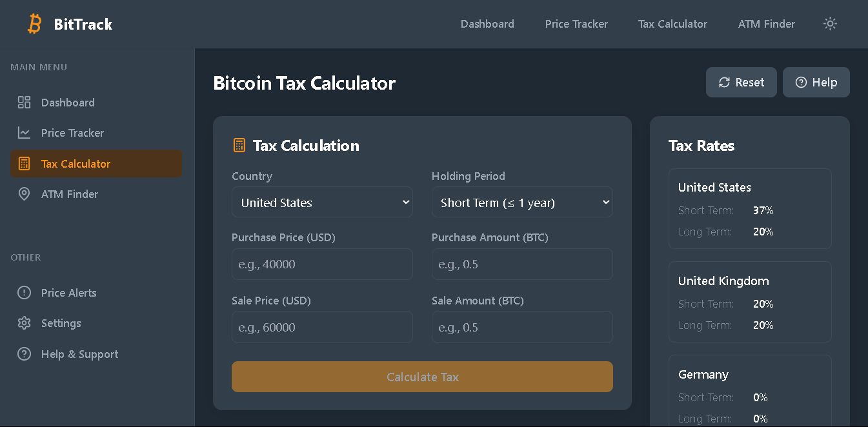Focus the Purchase Price (USD) field

point(322,264)
